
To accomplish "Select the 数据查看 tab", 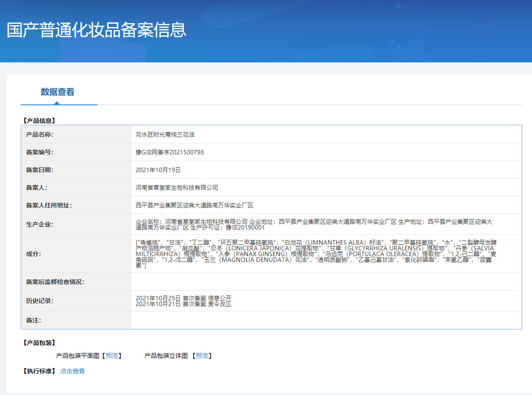I will (58, 92).
